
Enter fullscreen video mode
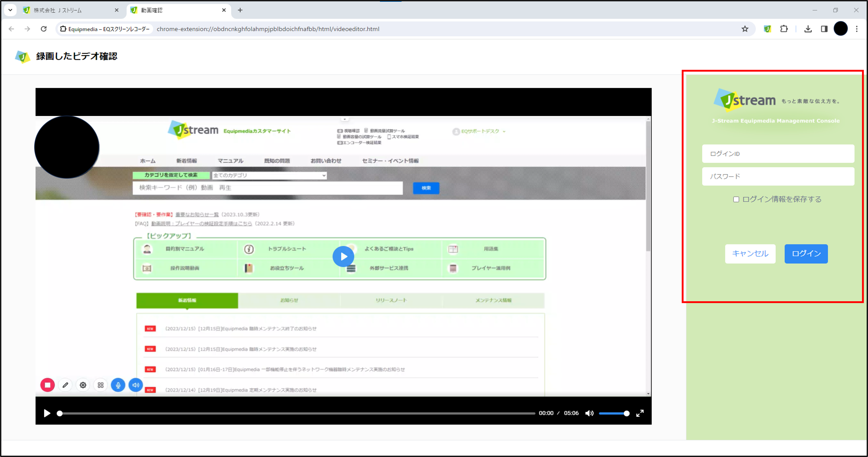[640, 413]
